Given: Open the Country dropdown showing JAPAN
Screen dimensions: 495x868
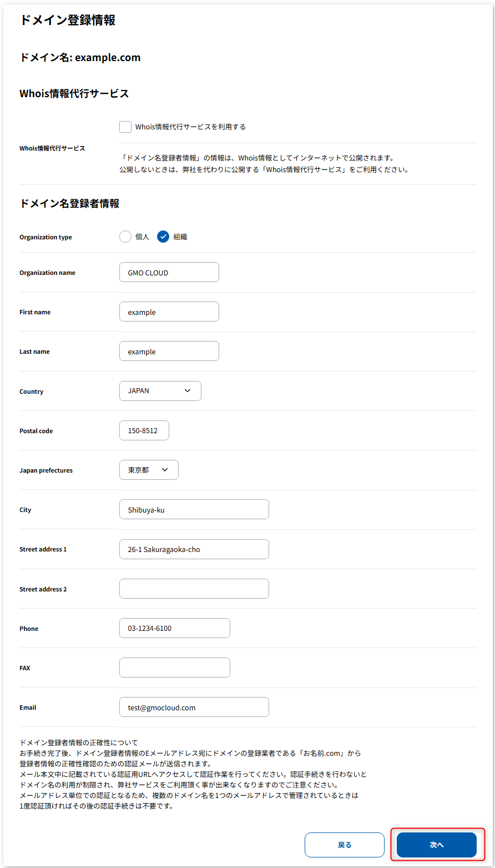Looking at the screenshot, I should 160,390.
